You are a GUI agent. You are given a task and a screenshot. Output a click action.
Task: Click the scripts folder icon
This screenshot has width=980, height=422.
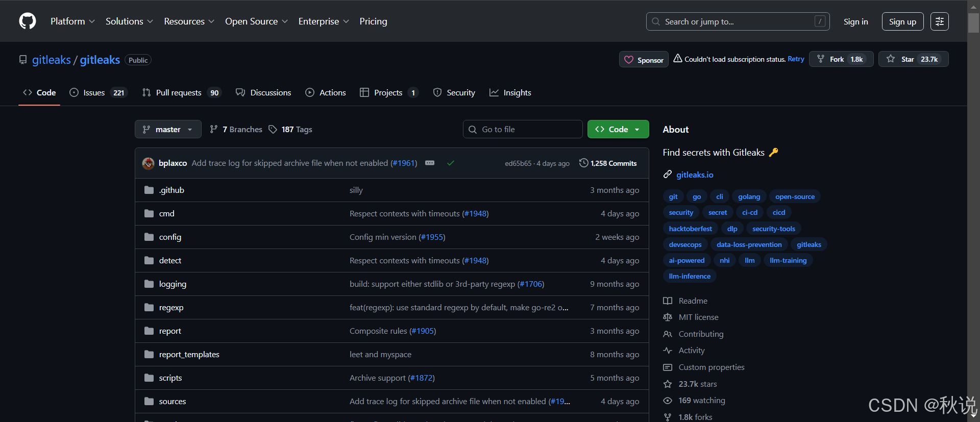click(x=149, y=378)
